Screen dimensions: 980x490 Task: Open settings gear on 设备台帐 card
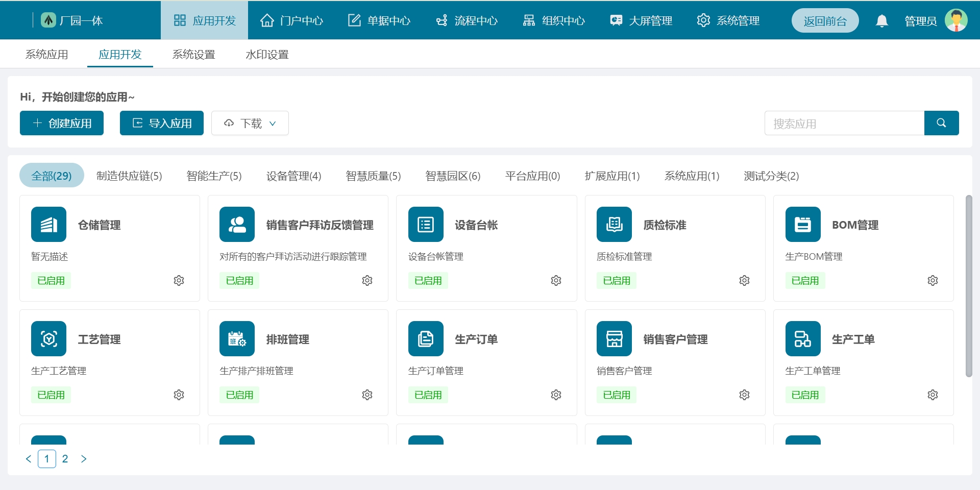[x=556, y=281]
